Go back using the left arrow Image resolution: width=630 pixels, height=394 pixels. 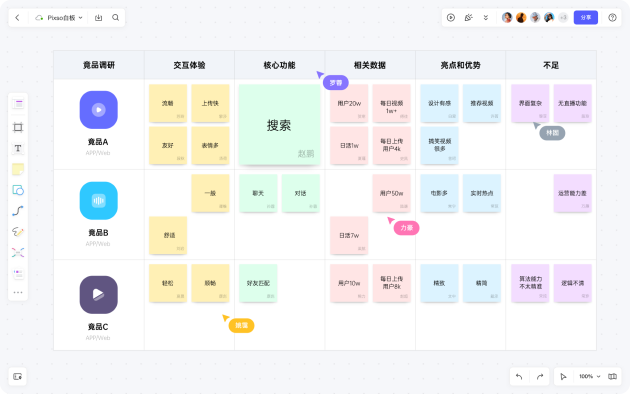click(17, 18)
